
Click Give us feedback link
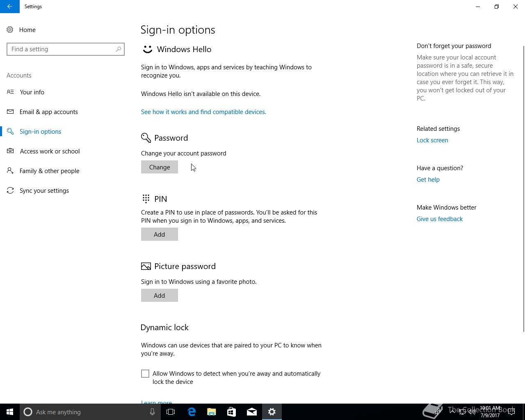tap(440, 219)
